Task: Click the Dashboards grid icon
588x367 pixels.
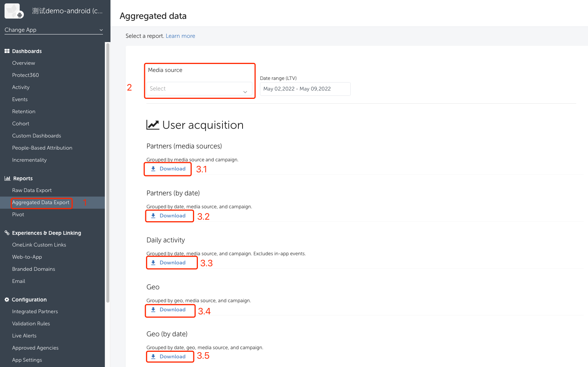Action: tap(7, 51)
